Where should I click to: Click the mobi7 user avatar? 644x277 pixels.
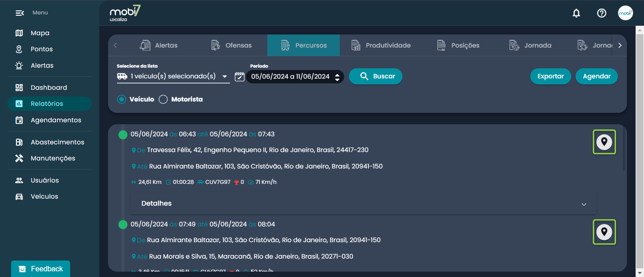625,13
